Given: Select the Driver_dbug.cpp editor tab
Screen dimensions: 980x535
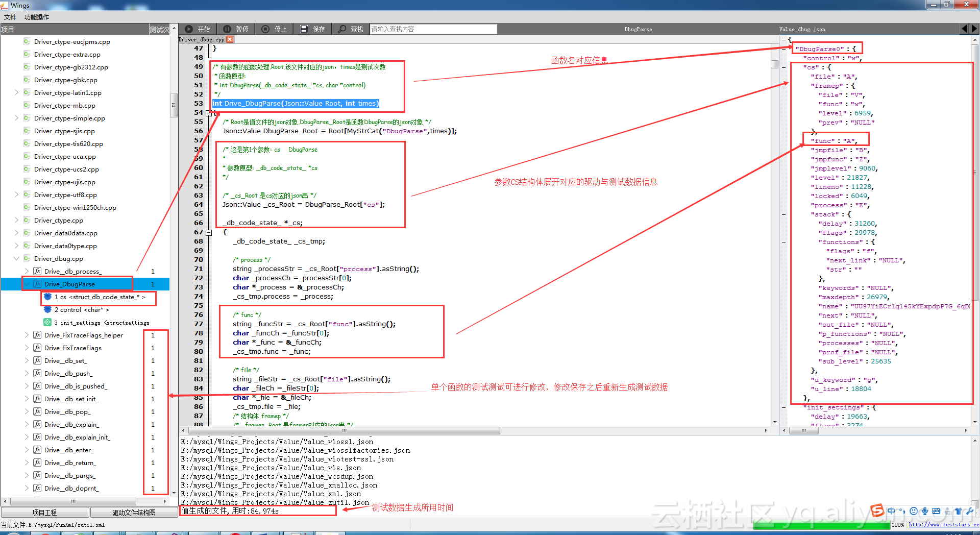Looking at the screenshot, I should [x=201, y=39].
